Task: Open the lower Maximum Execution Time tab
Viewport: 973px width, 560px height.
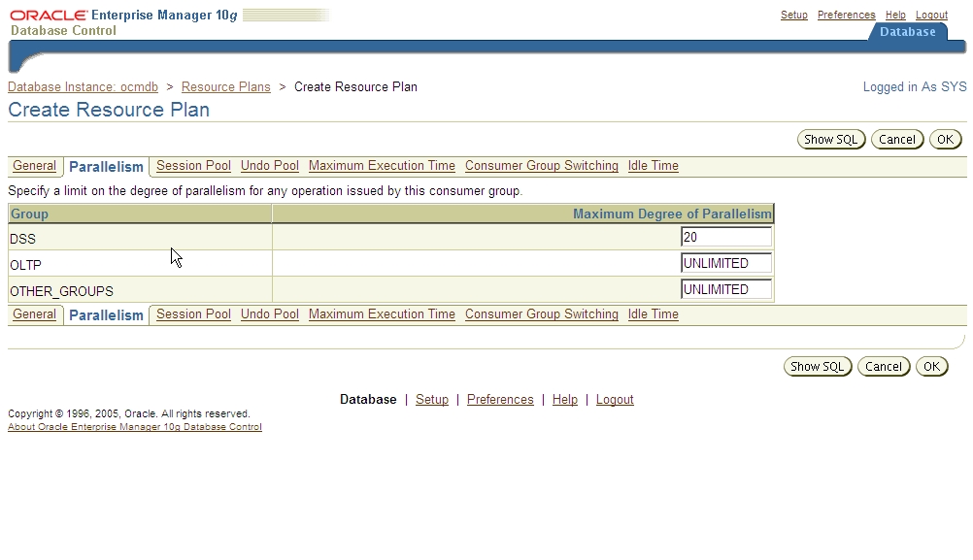Action: 382,313
